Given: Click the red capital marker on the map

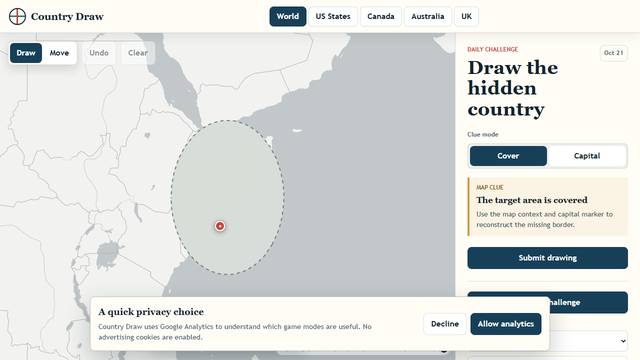Looking at the screenshot, I should point(220,226).
